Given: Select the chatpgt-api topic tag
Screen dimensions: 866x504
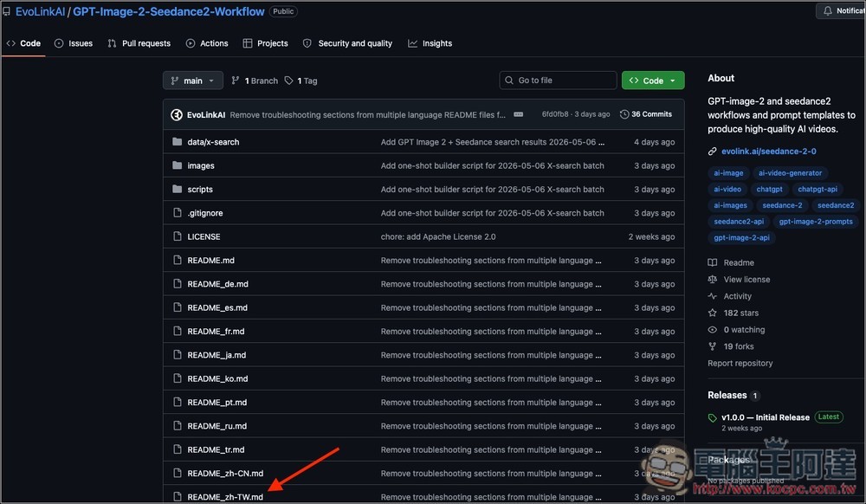Looking at the screenshot, I should (818, 190).
